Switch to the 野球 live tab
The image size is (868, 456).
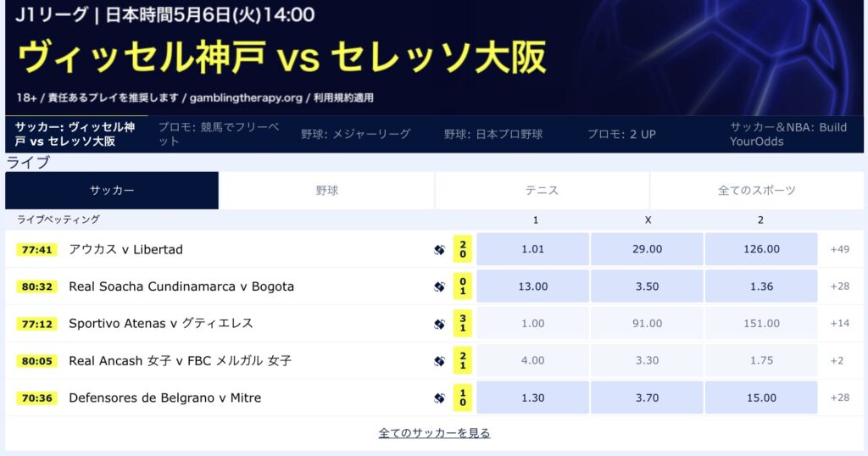pyautogui.click(x=326, y=191)
